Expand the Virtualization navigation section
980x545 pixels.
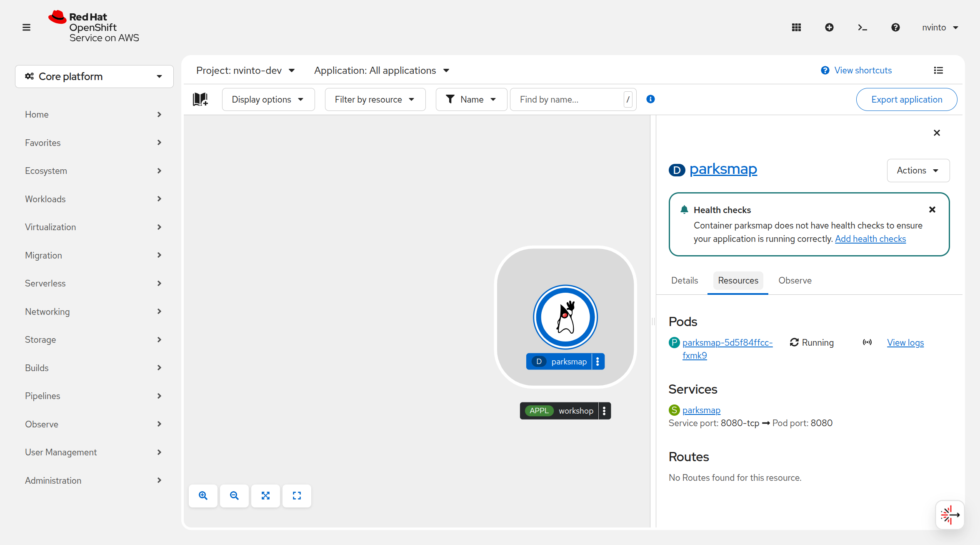click(x=94, y=227)
